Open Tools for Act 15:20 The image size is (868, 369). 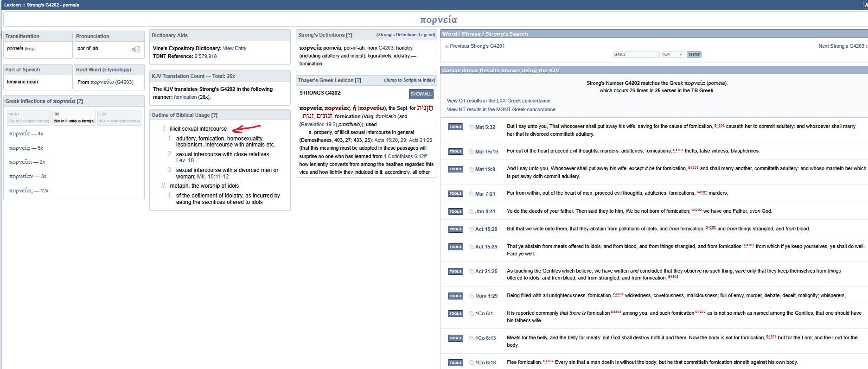(x=455, y=229)
